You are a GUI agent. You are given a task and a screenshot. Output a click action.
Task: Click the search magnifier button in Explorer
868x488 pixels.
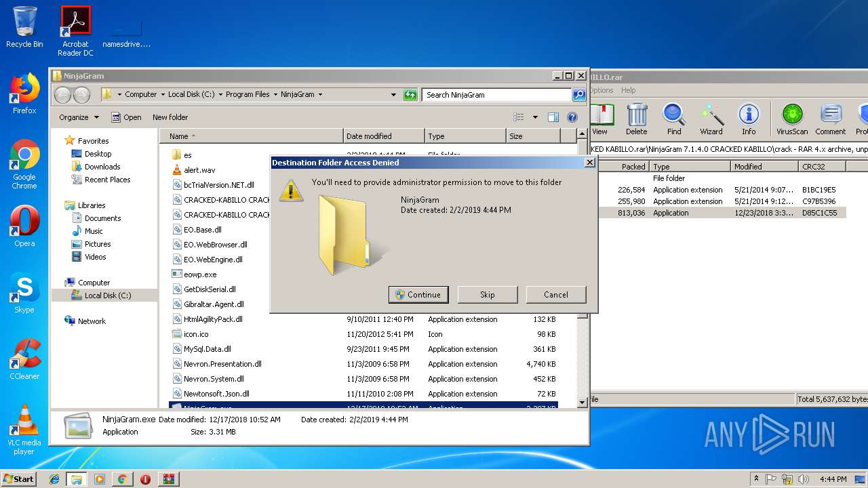579,95
